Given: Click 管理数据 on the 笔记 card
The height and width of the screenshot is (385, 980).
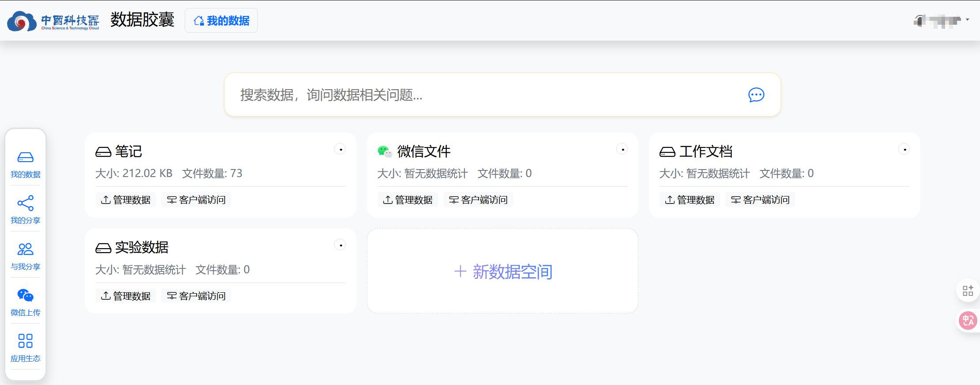Looking at the screenshot, I should (x=126, y=200).
